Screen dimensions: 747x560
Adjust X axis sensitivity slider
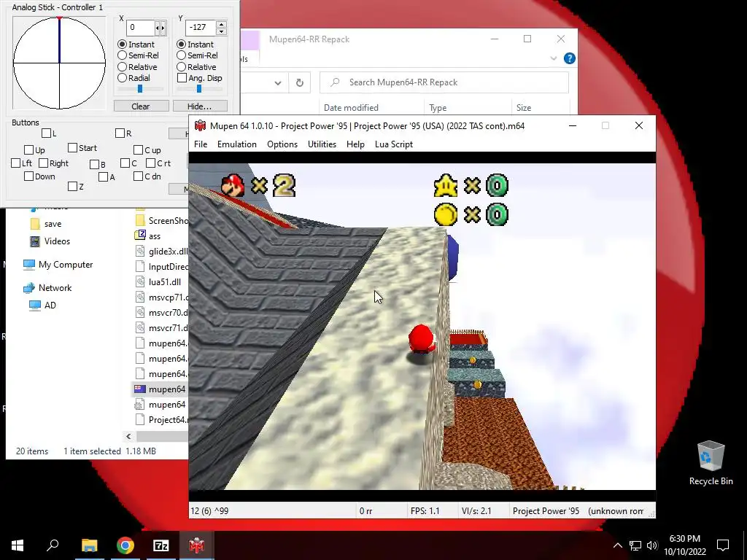click(x=140, y=88)
